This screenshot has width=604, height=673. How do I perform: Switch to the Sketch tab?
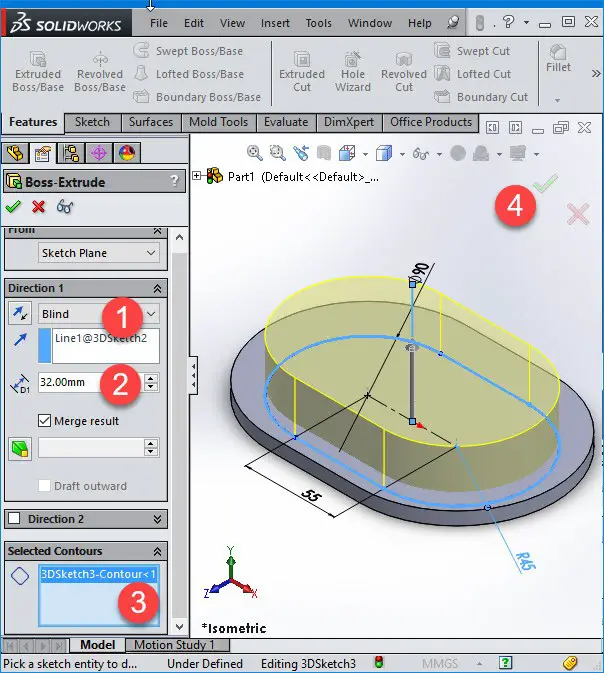point(92,122)
